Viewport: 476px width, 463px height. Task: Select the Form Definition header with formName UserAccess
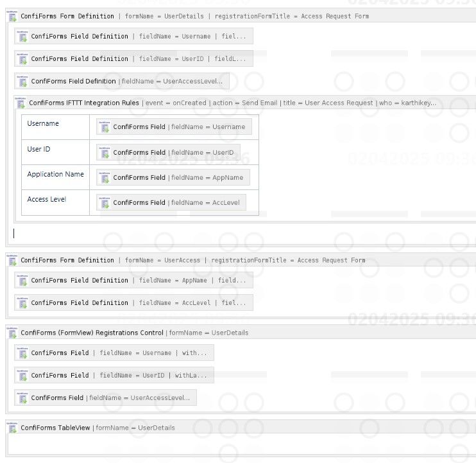click(241, 260)
